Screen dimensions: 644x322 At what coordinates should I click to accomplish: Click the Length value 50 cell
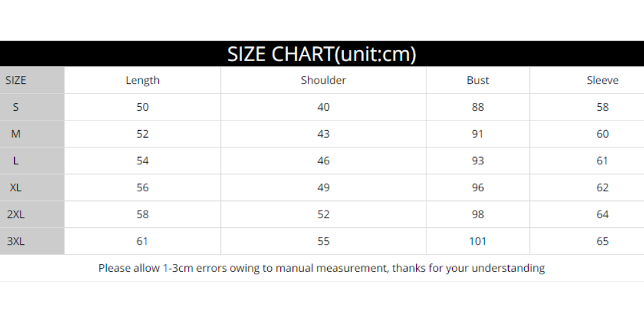pyautogui.click(x=142, y=108)
